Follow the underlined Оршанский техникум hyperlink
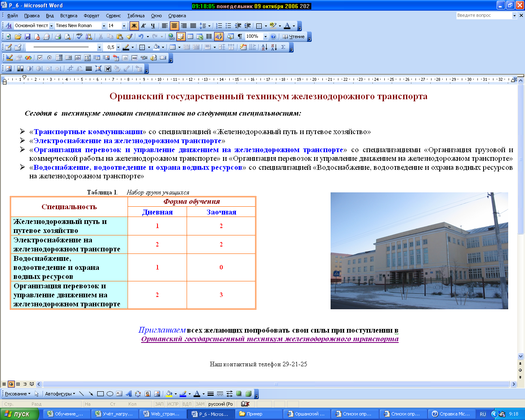Screen dimensions: 525x420 point(270,339)
